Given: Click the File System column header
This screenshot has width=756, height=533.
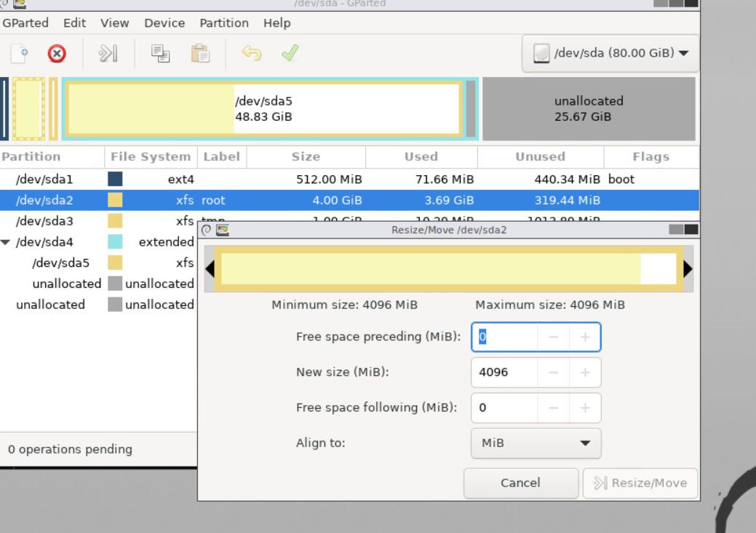Looking at the screenshot, I should [x=151, y=156].
